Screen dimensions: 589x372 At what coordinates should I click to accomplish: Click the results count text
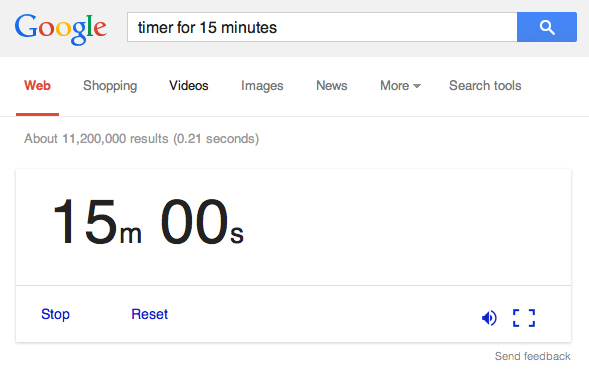click(x=142, y=139)
